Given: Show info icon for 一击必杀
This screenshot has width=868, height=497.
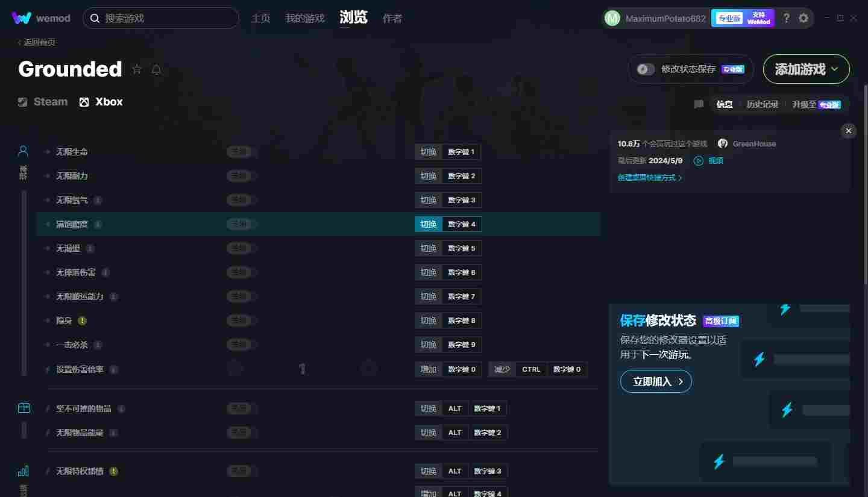Looking at the screenshot, I should click(98, 345).
